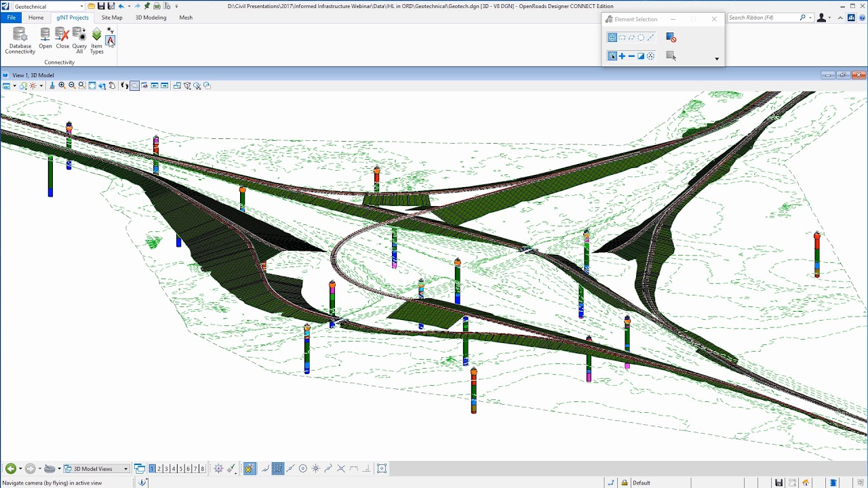The height and width of the screenshot is (488, 868).
Task: Click the Disable Handles icon in Element Selection
Action: coord(671,38)
